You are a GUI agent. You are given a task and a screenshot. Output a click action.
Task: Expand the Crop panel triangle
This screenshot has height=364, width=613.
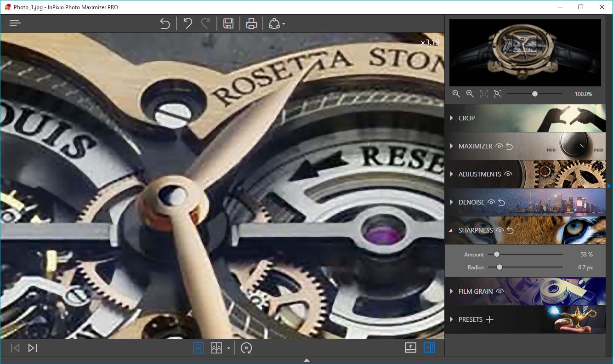point(451,118)
